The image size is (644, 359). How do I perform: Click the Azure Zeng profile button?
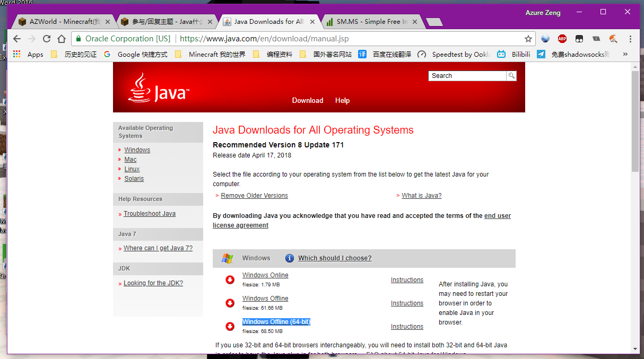click(543, 12)
